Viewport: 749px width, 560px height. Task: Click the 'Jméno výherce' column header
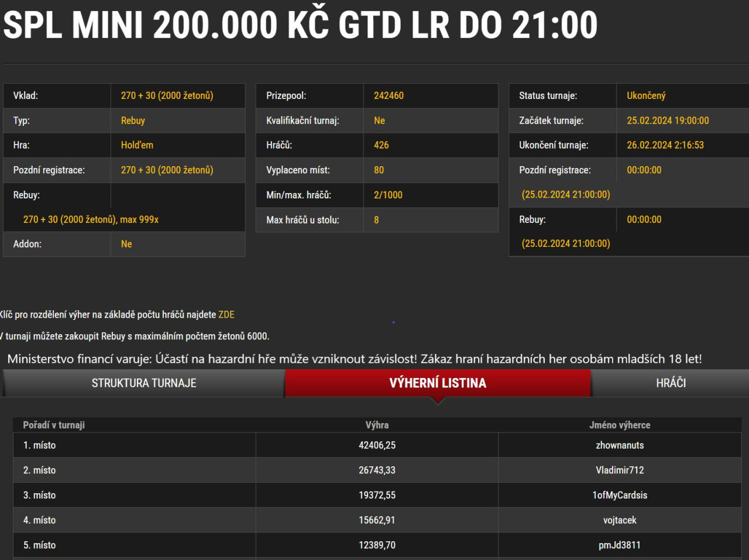pos(620,425)
